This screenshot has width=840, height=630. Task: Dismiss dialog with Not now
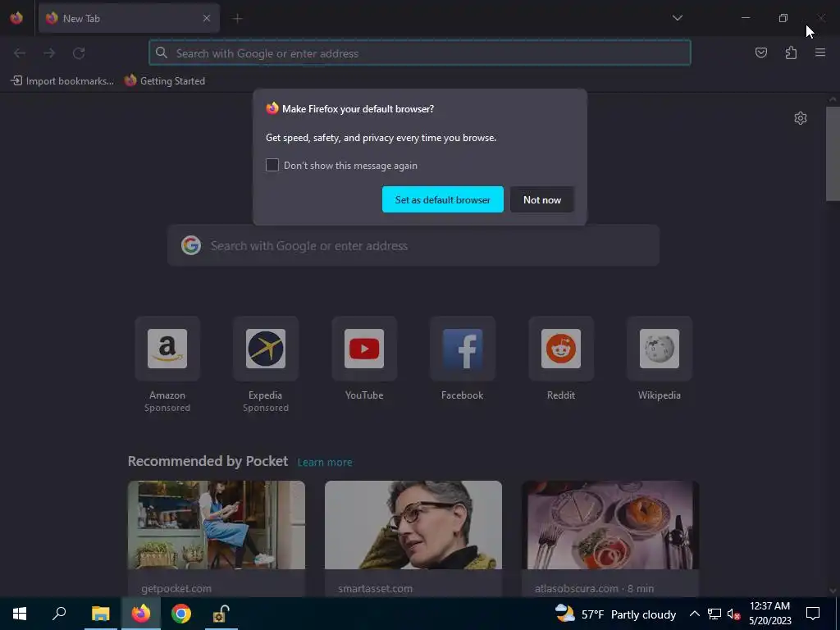tap(542, 199)
